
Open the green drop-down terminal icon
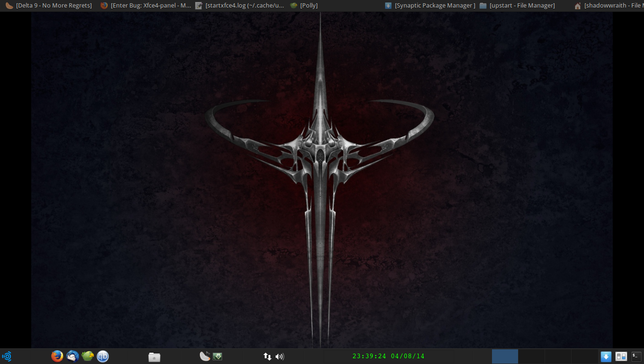click(217, 356)
